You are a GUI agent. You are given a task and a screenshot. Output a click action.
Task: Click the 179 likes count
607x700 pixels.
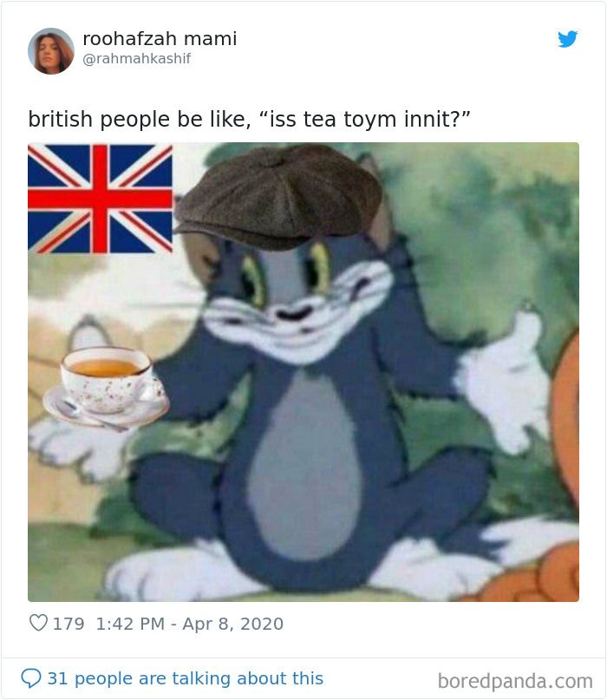(69, 624)
